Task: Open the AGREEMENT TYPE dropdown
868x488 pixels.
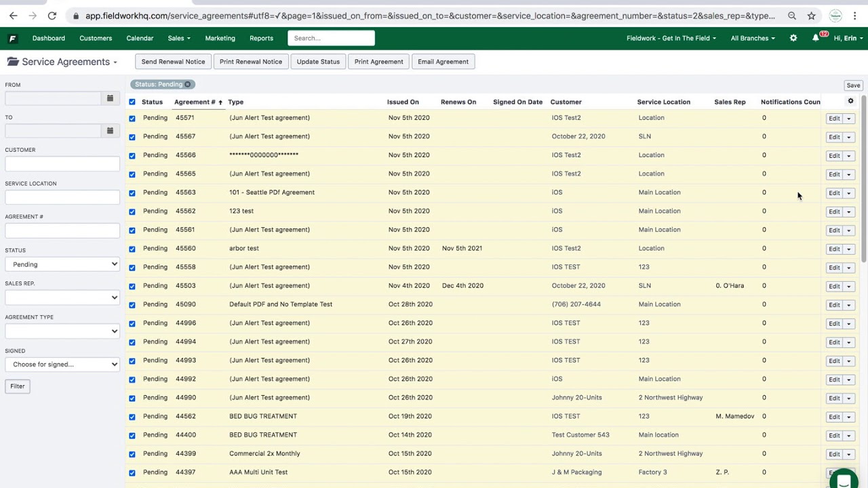Action: 62,331
